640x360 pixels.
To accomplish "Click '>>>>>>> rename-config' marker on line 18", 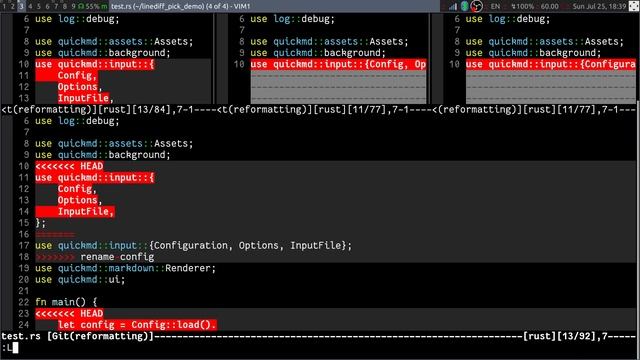I will pyautogui.click(x=95, y=257).
